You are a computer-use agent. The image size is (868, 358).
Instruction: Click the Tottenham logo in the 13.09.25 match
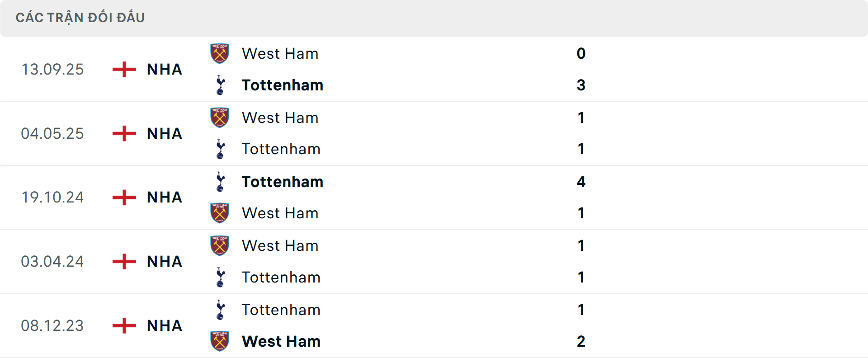tap(220, 85)
